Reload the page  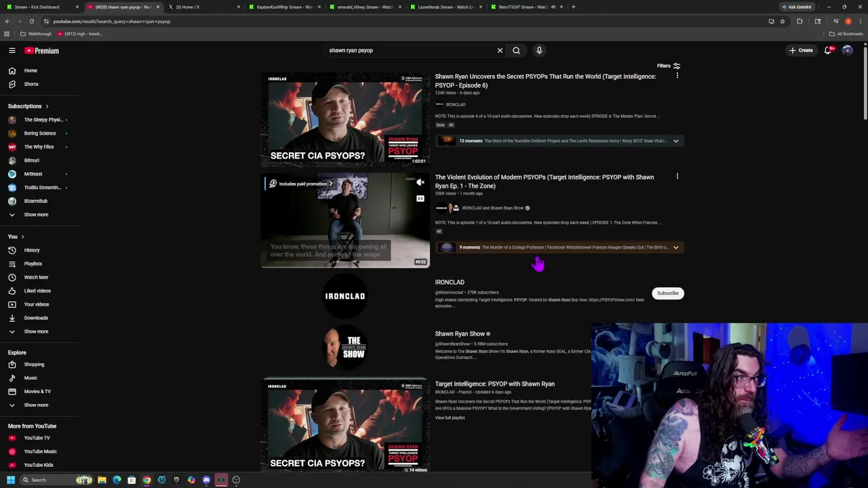31,21
